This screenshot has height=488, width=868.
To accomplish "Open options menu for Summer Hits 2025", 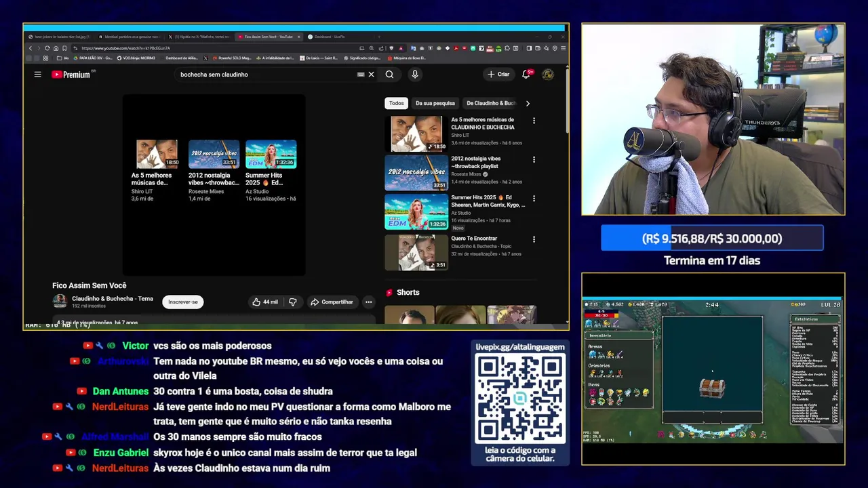I will (534, 199).
